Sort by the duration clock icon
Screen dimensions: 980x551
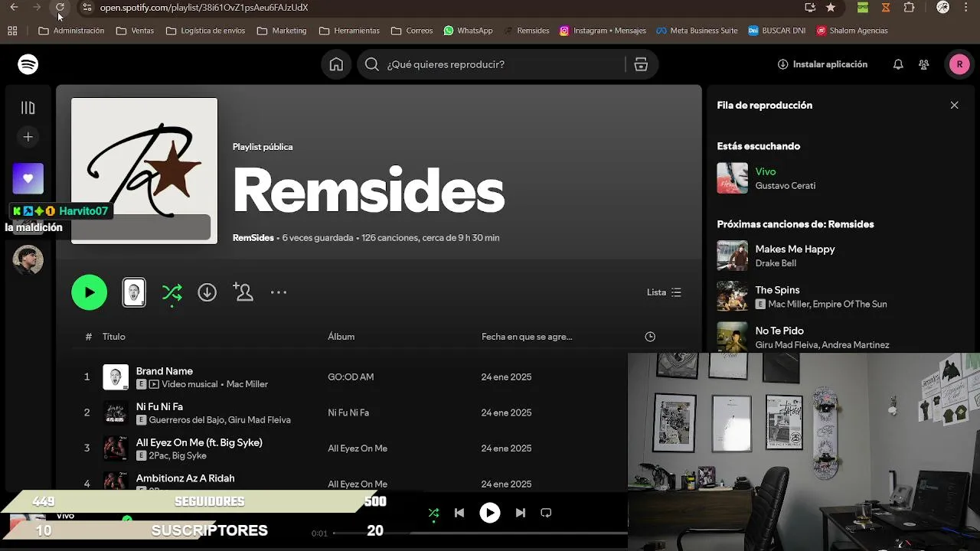click(x=650, y=337)
